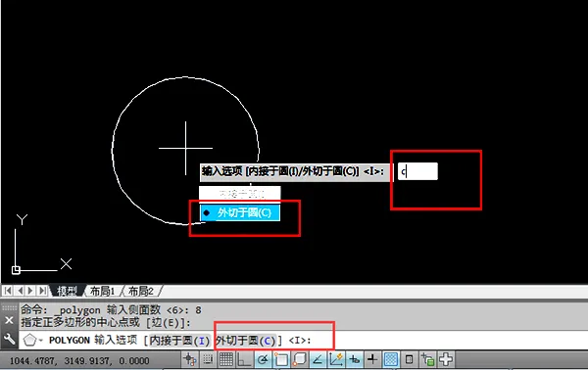Toggle Infer Constraints in status bar
Image resolution: width=588 pixels, height=370 pixels.
(x=189, y=360)
